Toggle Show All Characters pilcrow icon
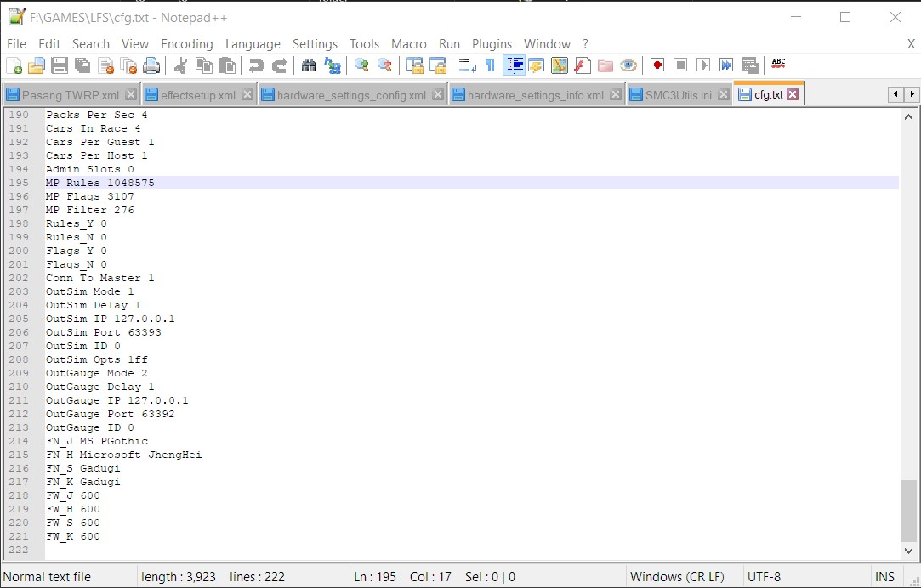The height and width of the screenshot is (588, 921). click(490, 65)
